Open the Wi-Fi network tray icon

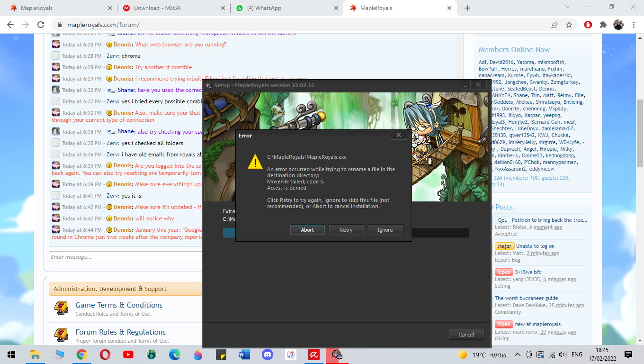coord(552,355)
